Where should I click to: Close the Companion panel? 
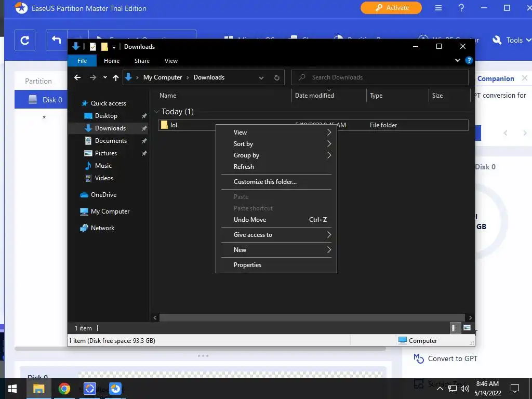(525, 78)
